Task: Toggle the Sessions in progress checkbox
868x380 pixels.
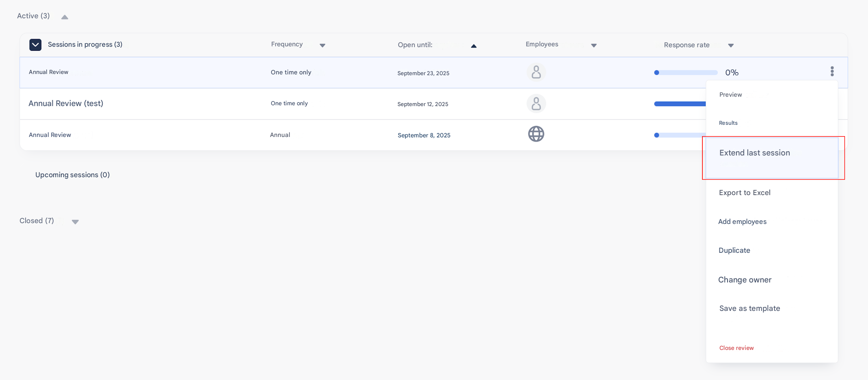Action: tap(35, 45)
